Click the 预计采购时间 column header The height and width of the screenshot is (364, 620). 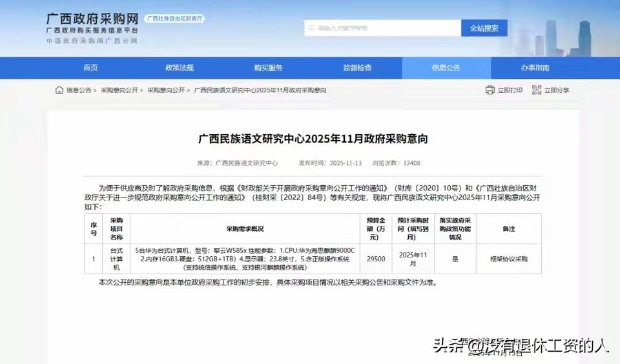pyautogui.click(x=413, y=229)
